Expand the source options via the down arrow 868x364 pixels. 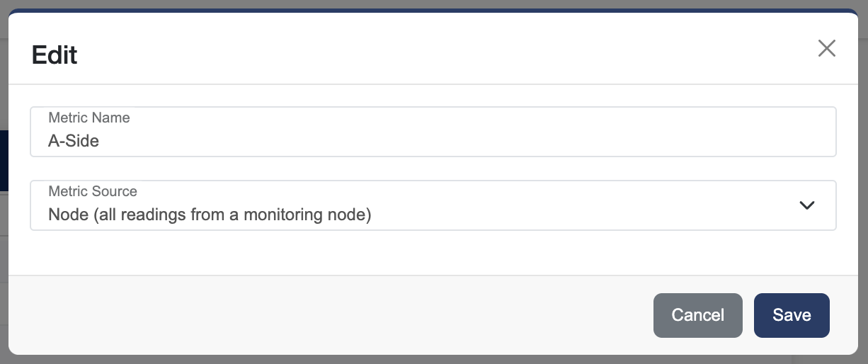click(806, 205)
